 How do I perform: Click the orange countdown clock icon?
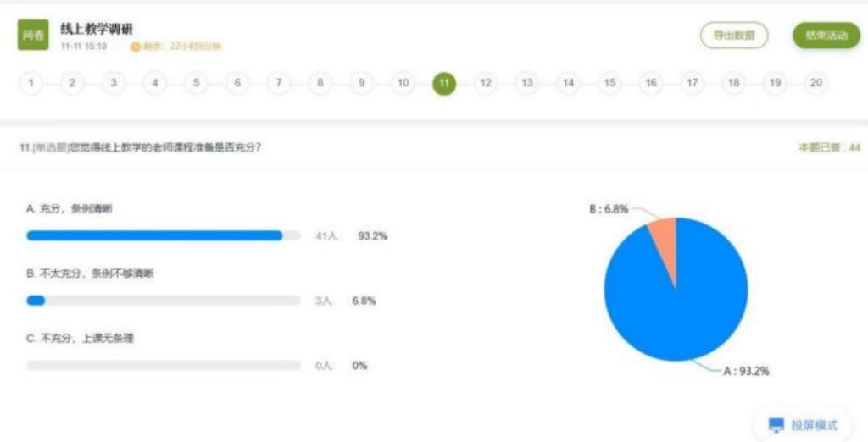tap(136, 47)
